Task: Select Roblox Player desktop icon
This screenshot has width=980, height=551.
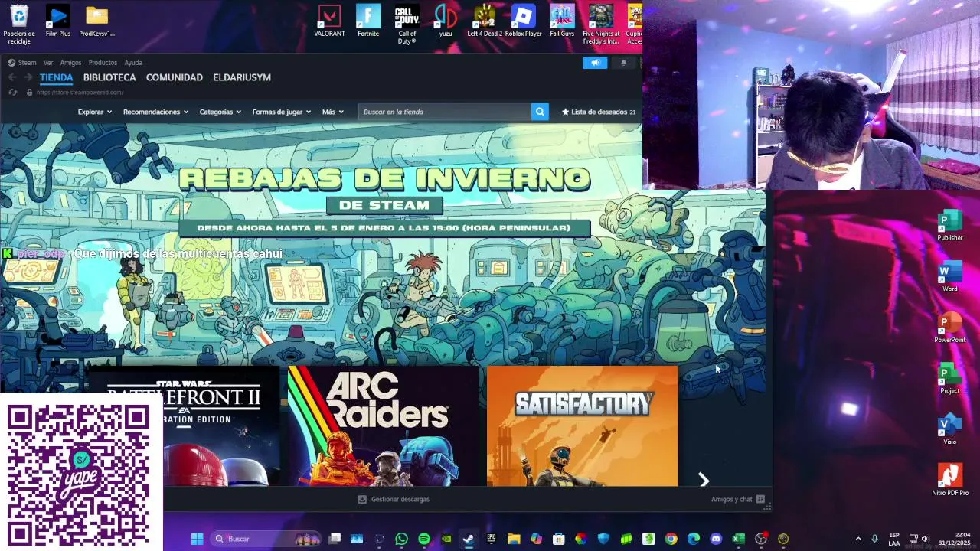Action: tap(524, 21)
